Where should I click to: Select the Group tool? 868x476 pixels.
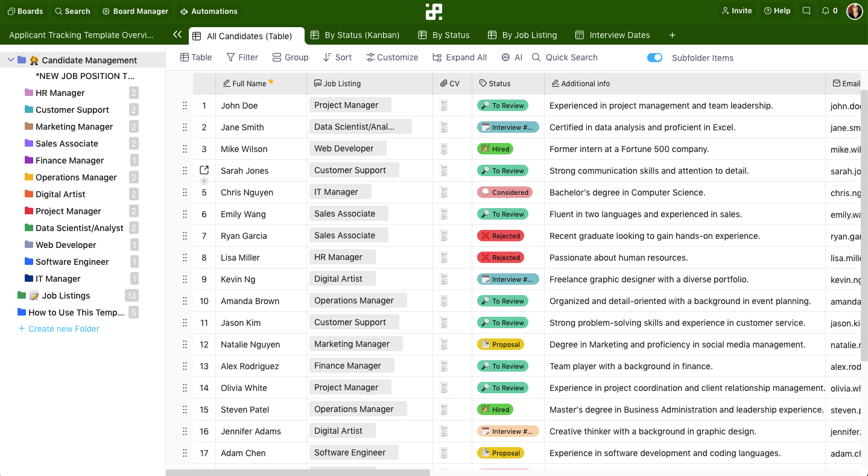point(290,57)
